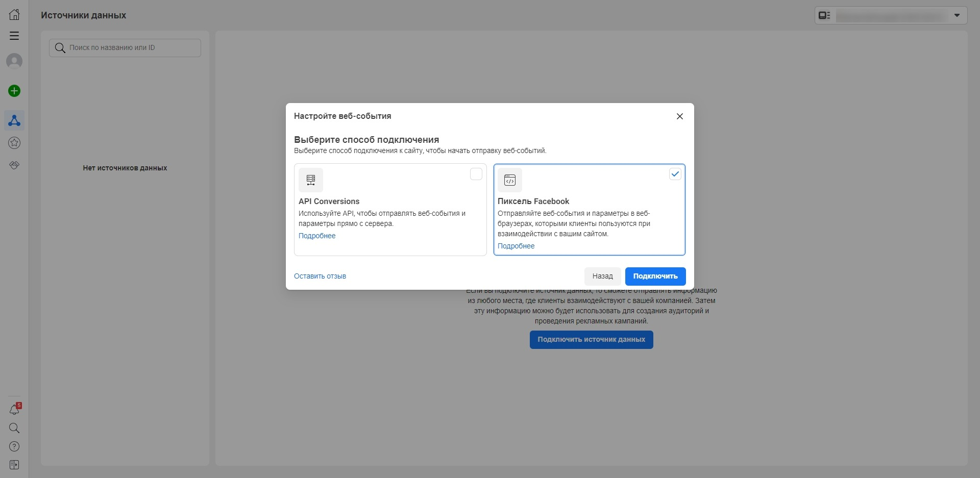Open notifications bell icon
Image resolution: width=980 pixels, height=478 pixels.
pyautogui.click(x=14, y=409)
